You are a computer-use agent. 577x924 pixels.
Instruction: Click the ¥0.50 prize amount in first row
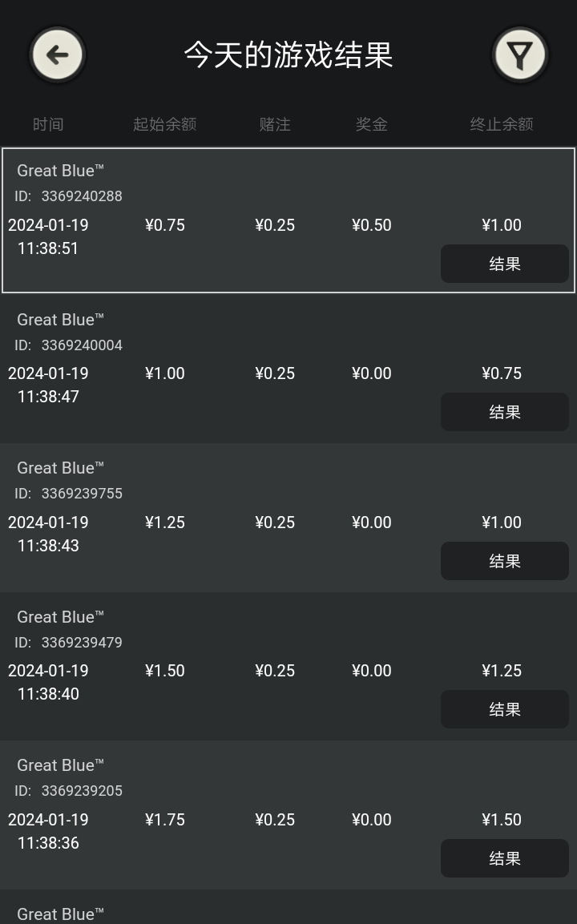(x=371, y=225)
